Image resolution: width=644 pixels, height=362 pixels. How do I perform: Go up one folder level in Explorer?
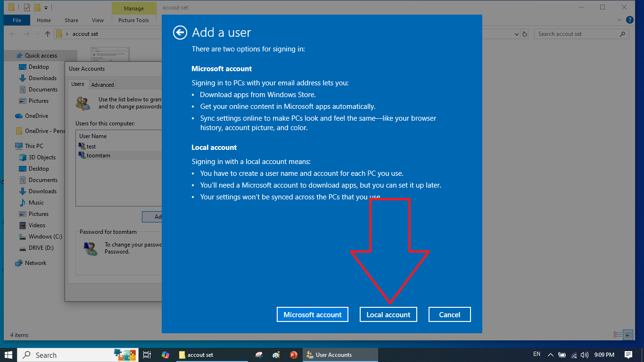48,34
